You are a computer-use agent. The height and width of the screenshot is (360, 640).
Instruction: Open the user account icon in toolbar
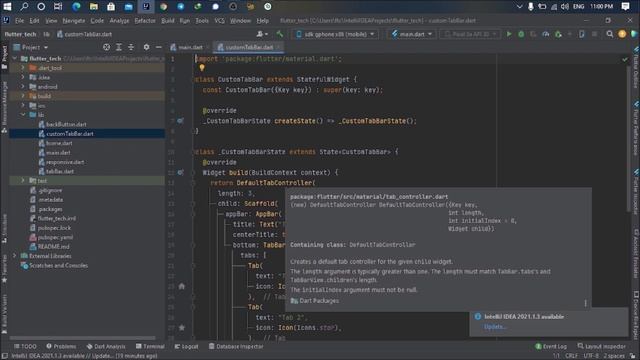[262, 34]
